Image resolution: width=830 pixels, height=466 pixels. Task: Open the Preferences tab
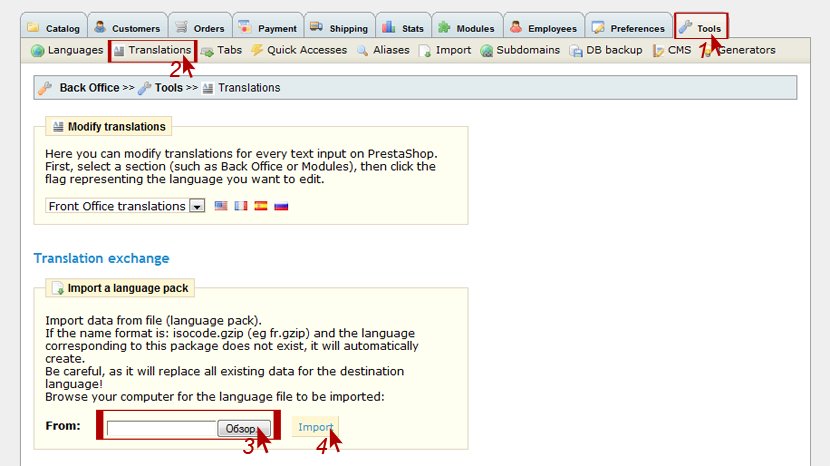click(x=629, y=28)
